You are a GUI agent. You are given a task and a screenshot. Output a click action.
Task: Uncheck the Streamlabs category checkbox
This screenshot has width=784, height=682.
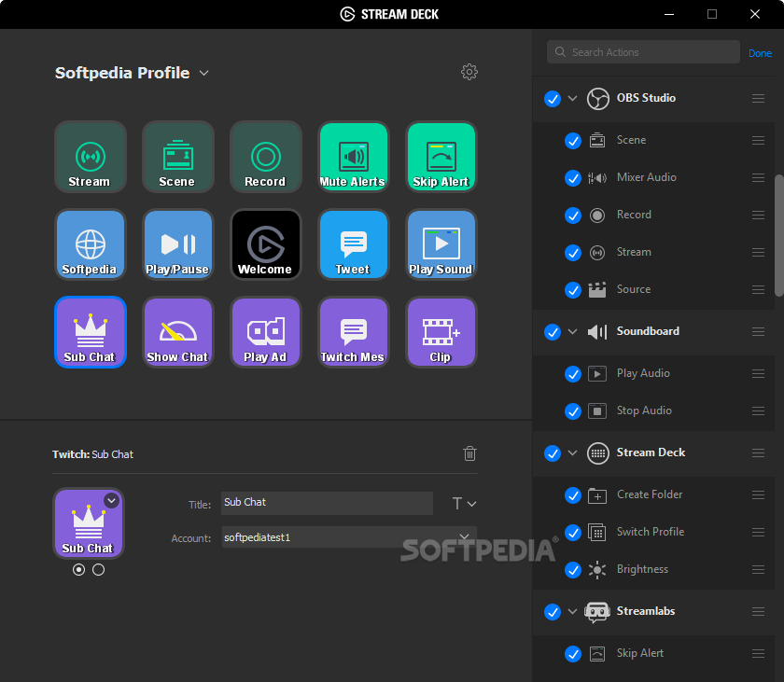coord(552,611)
